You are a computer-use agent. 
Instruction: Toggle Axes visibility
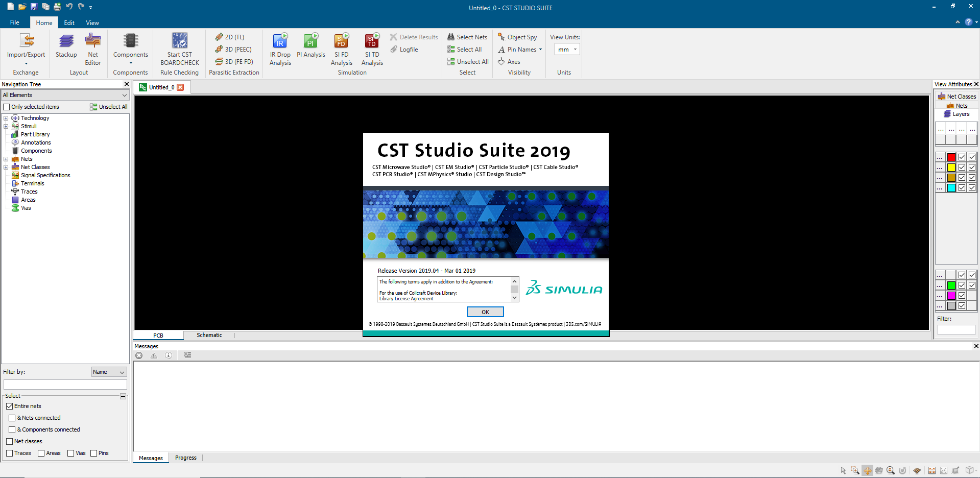point(509,62)
